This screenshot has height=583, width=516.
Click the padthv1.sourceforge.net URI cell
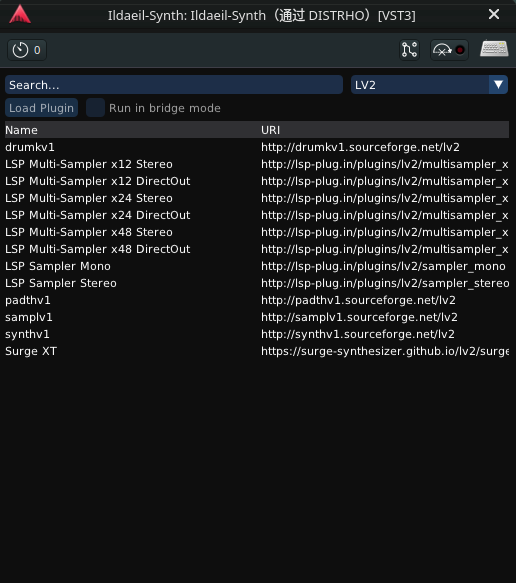click(x=358, y=300)
